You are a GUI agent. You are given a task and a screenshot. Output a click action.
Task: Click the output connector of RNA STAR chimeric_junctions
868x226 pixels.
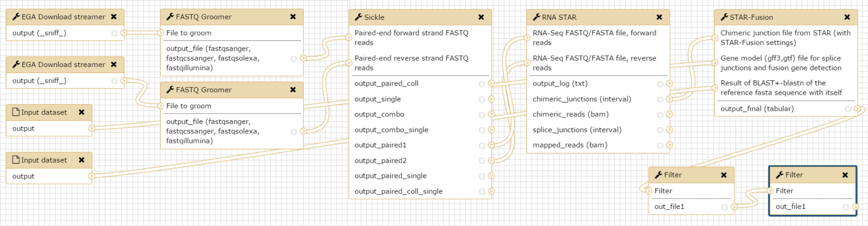pyautogui.click(x=670, y=99)
